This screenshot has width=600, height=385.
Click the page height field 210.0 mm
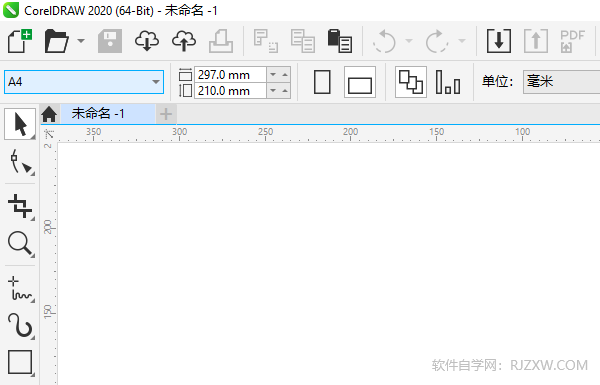tap(230, 91)
